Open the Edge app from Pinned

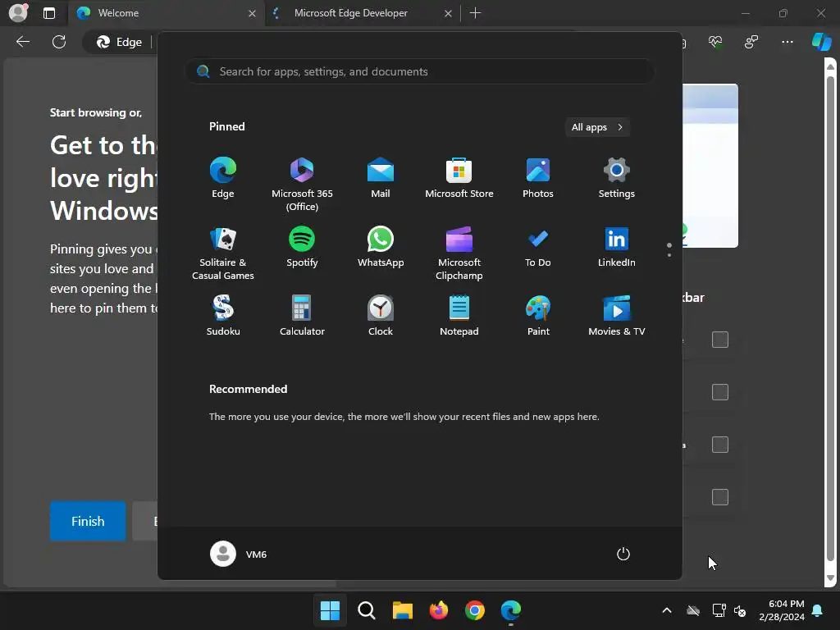point(223,178)
